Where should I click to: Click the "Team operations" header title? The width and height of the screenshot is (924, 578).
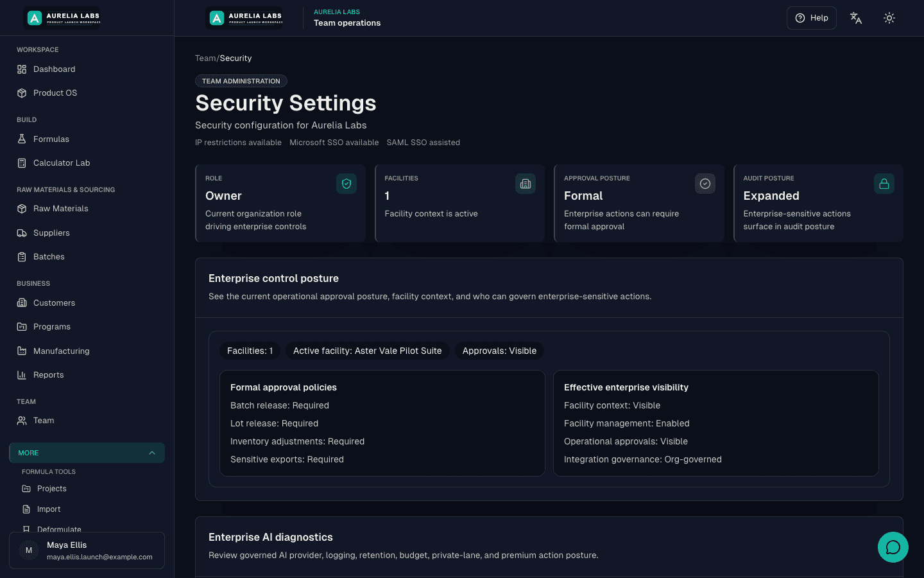[347, 23]
